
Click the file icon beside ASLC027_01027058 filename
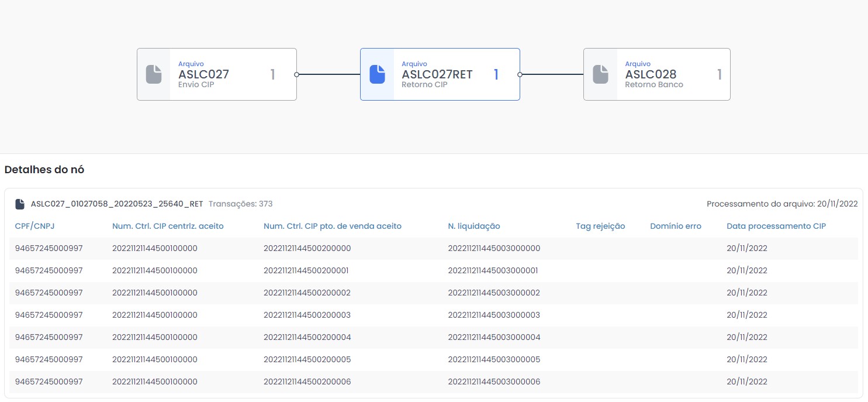pos(20,204)
